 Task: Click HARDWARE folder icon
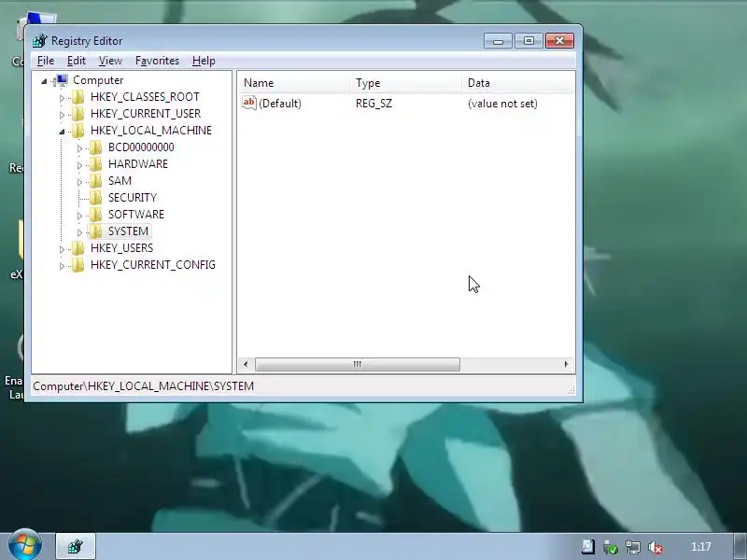tap(96, 164)
